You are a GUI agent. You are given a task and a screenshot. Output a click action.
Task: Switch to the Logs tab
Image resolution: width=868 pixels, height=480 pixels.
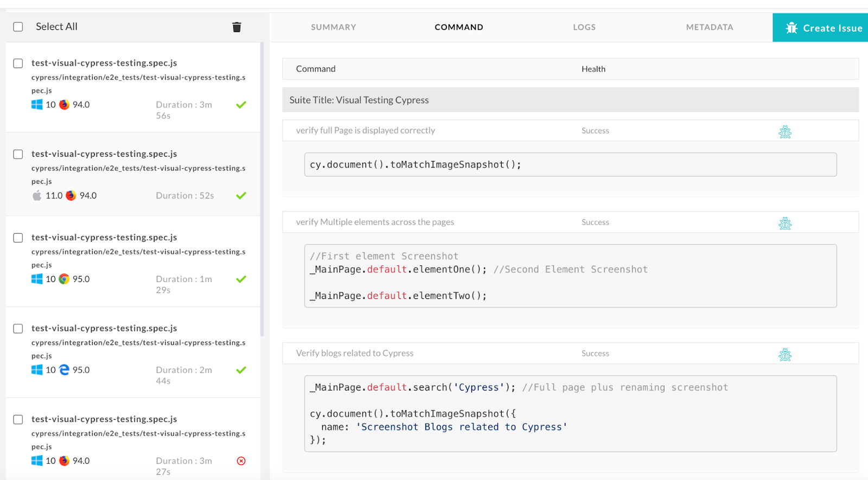pos(584,27)
